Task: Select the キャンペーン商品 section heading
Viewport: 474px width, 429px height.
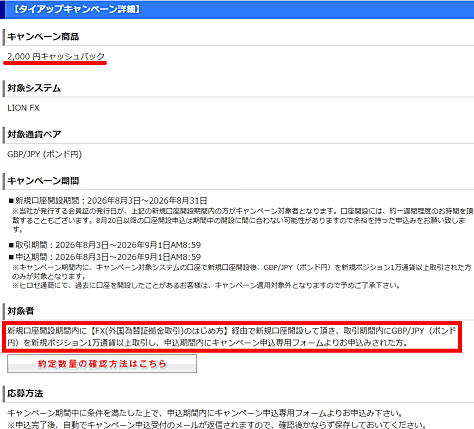Action: (43, 37)
